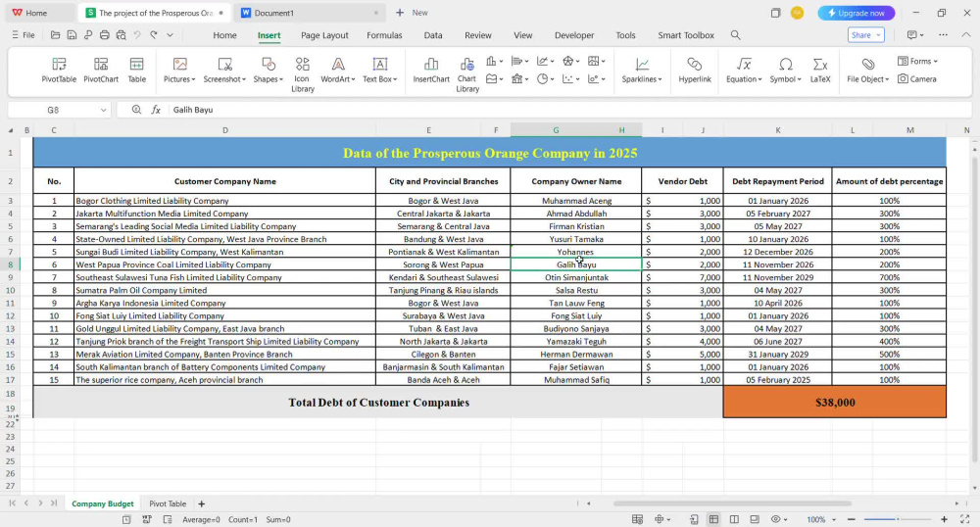Viewport: 980px width, 527px height.
Task: Switch to the Document1 tab
Action: (310, 13)
